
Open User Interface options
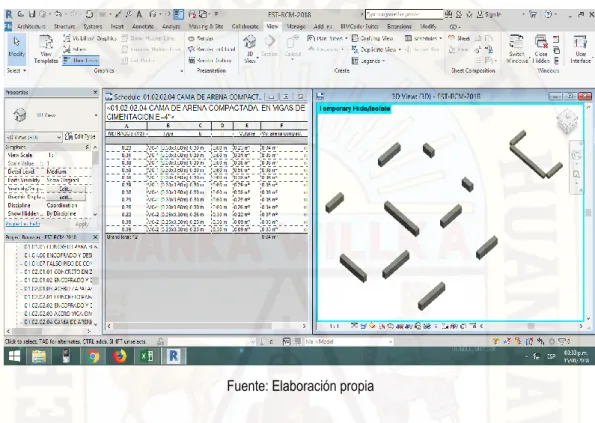point(581,49)
